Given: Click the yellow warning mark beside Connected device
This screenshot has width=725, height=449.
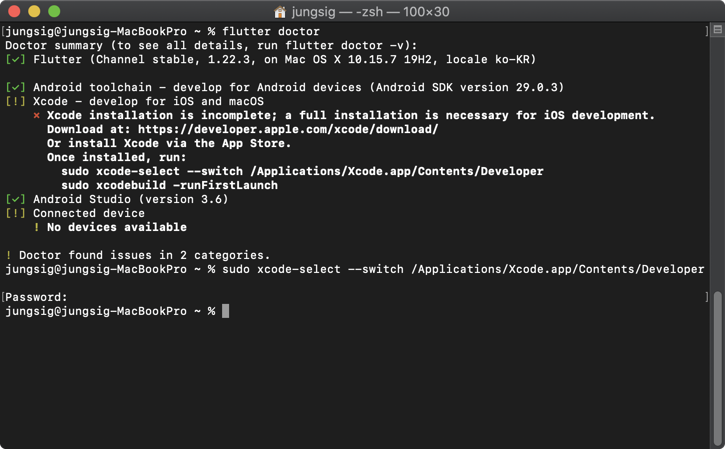Looking at the screenshot, I should tap(15, 213).
